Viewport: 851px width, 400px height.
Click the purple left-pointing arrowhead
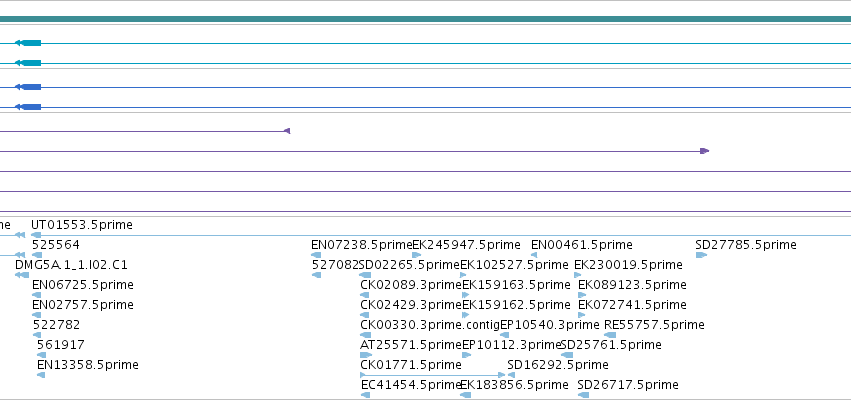tap(287, 131)
